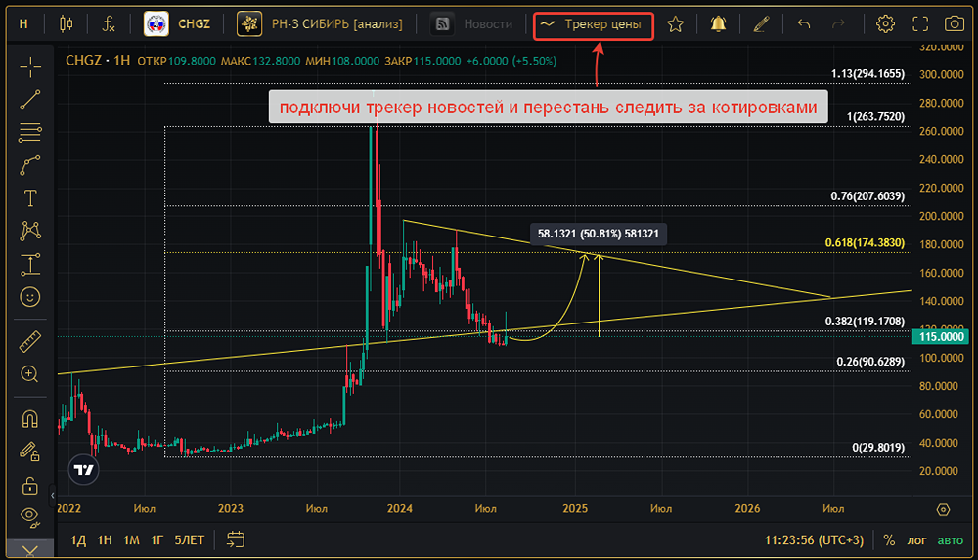Create an alert with bell icon
The width and height of the screenshot is (978, 560).
(x=719, y=24)
